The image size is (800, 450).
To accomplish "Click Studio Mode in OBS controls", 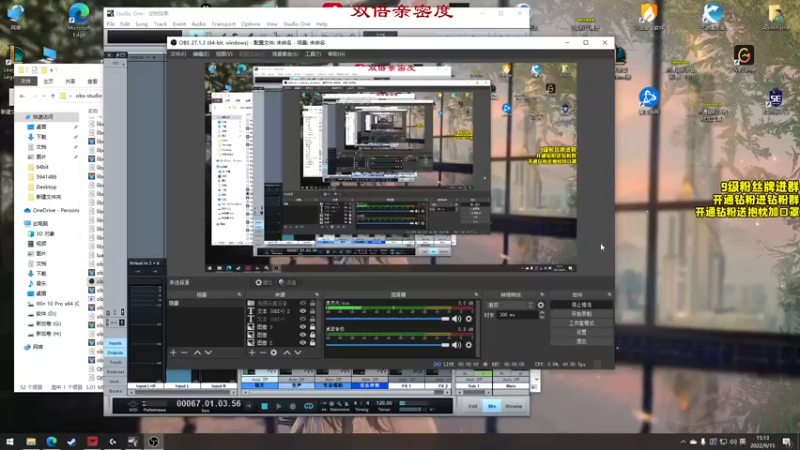I will (581, 323).
